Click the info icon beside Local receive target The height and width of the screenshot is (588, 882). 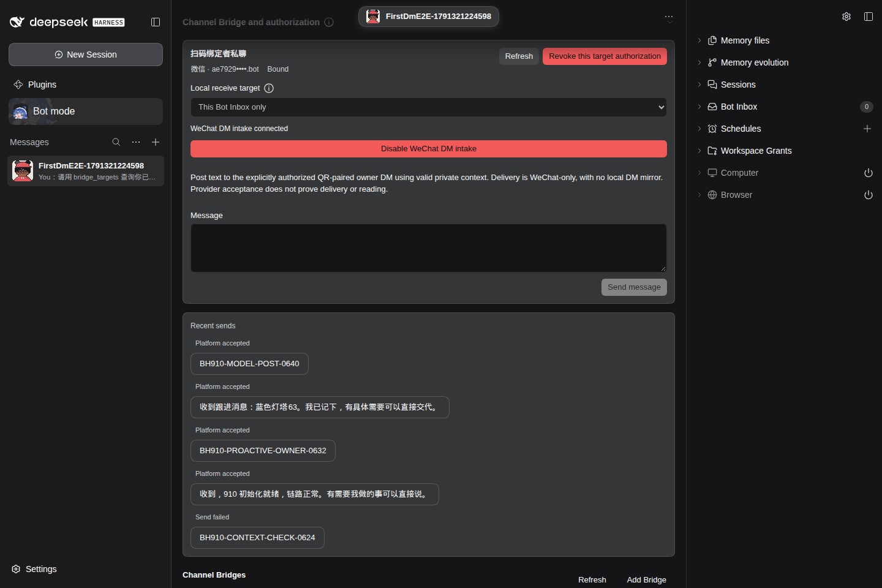coord(269,88)
